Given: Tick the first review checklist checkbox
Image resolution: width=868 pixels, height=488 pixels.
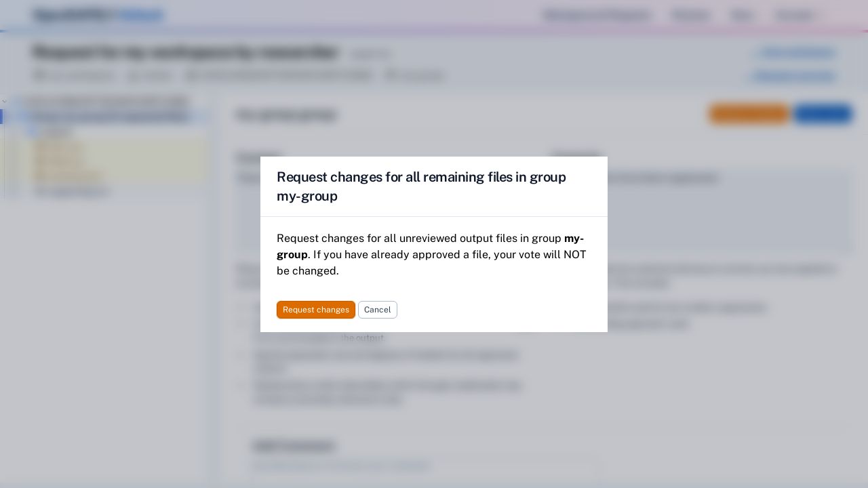Looking at the screenshot, I should click(241, 307).
